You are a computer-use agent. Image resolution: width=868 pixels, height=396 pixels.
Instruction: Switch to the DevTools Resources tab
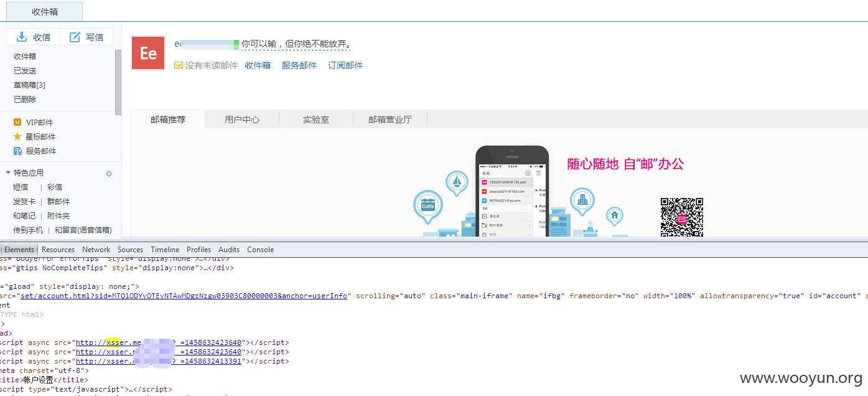[58, 249]
